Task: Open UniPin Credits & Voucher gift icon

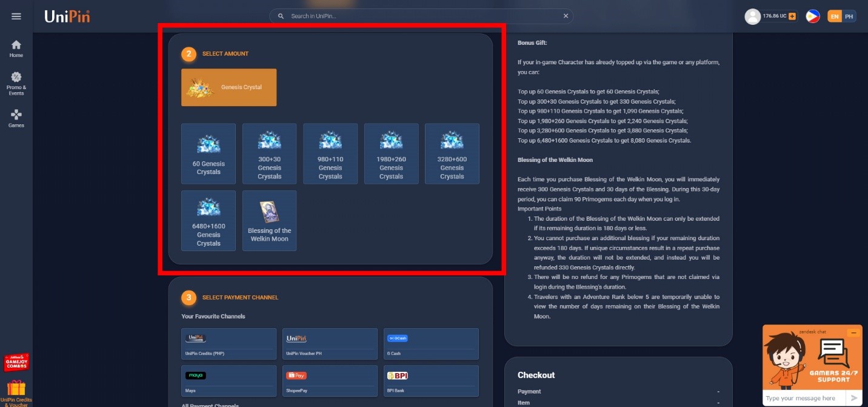Action: pyautogui.click(x=16, y=393)
